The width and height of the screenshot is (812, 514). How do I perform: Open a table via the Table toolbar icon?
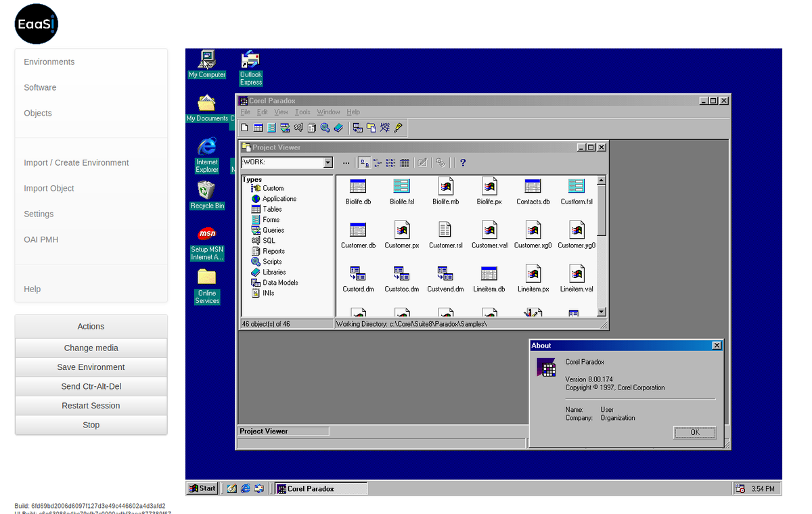(258, 127)
